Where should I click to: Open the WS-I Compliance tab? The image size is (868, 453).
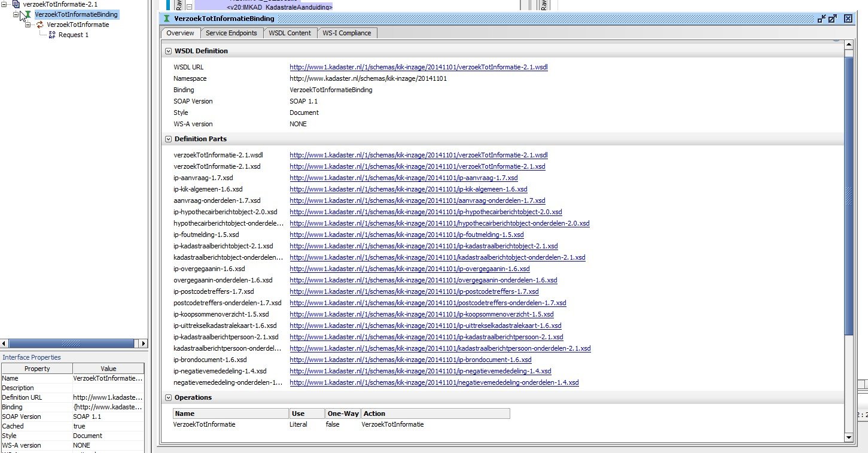click(347, 33)
